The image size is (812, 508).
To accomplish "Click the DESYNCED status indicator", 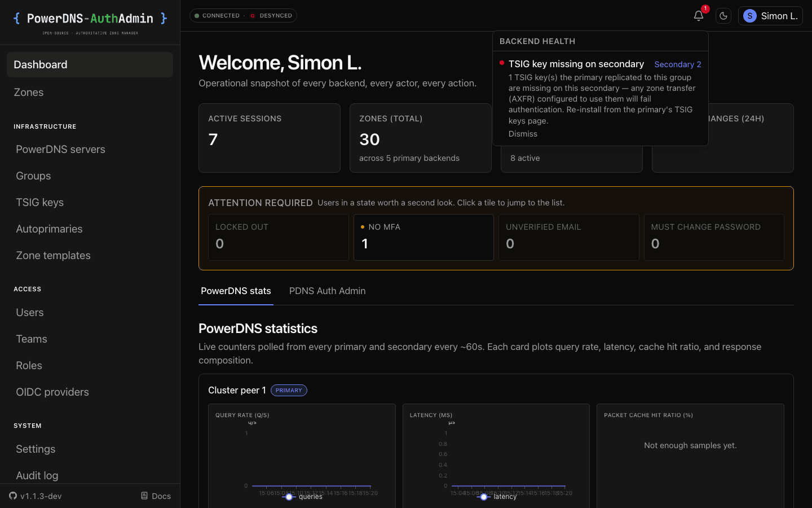I will click(271, 16).
